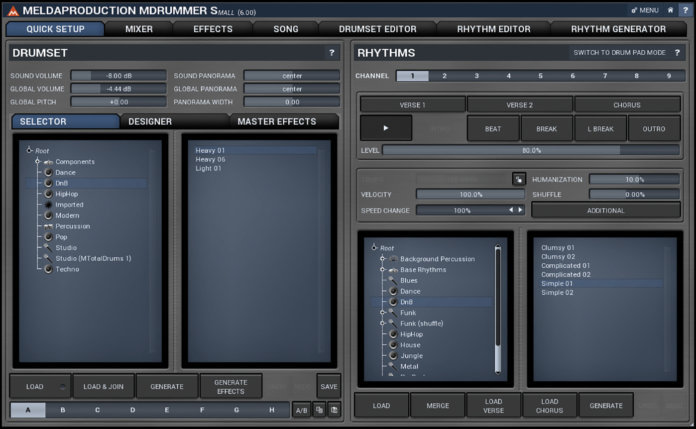Collapse the Components tree node
The height and width of the screenshot is (429, 696).
37,162
